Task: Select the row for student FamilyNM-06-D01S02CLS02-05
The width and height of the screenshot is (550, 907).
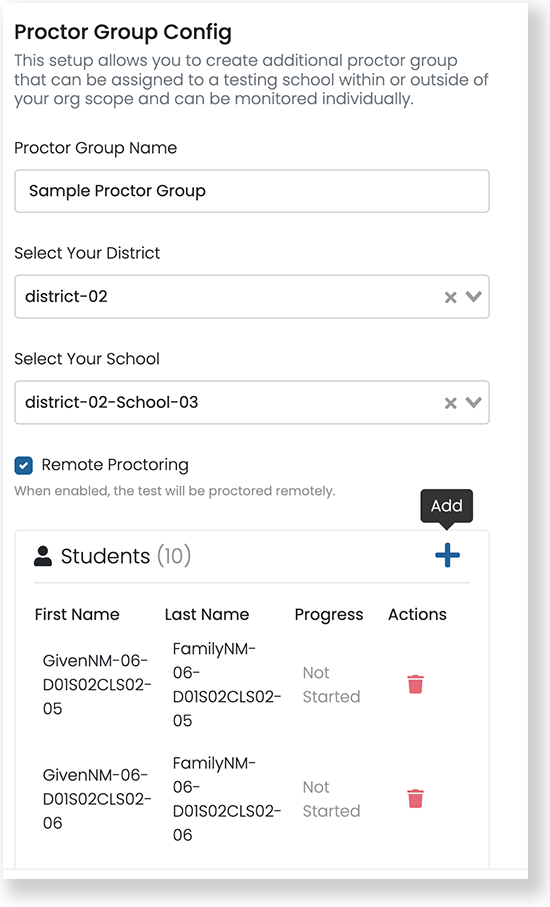Action: coord(252,685)
